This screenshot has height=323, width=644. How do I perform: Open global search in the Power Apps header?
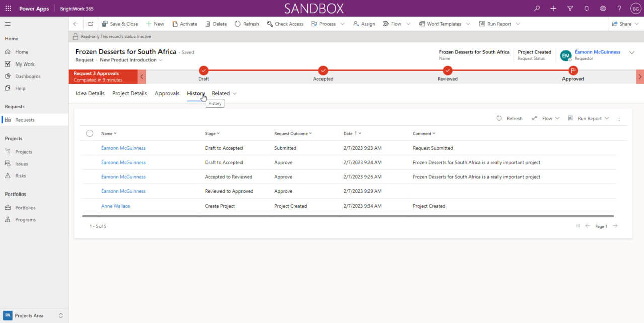coord(536,8)
